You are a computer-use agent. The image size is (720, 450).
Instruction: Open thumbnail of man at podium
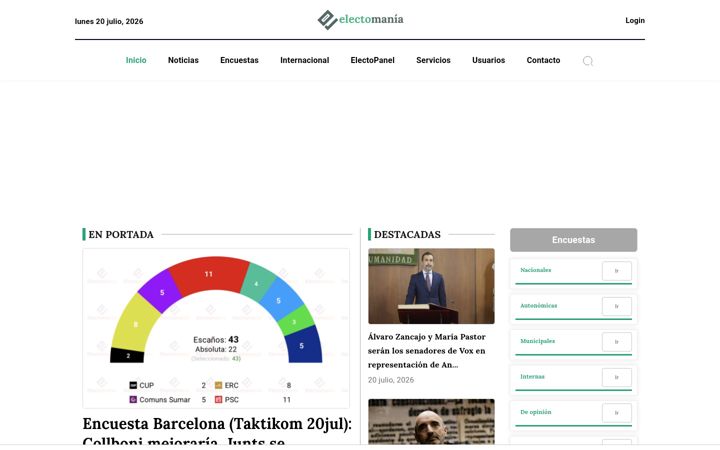431,286
